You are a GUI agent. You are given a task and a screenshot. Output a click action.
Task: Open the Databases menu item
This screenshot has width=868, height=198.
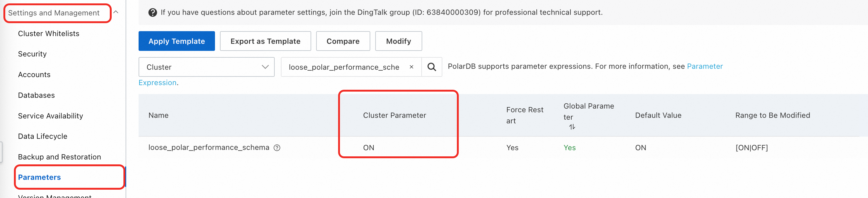pos(37,95)
